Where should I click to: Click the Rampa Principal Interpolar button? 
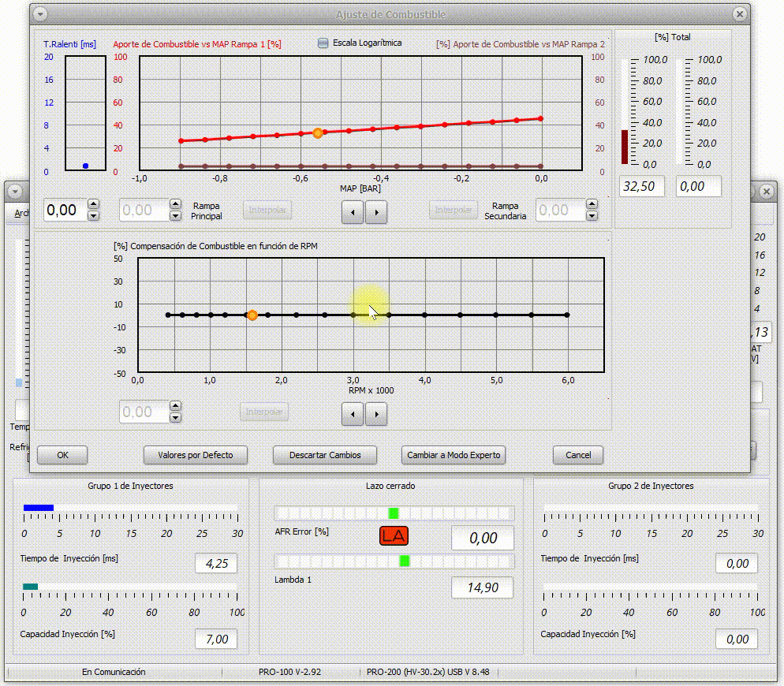point(267,210)
